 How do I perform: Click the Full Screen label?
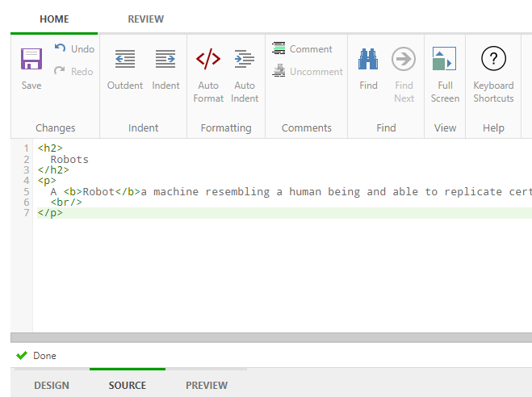coord(445,92)
